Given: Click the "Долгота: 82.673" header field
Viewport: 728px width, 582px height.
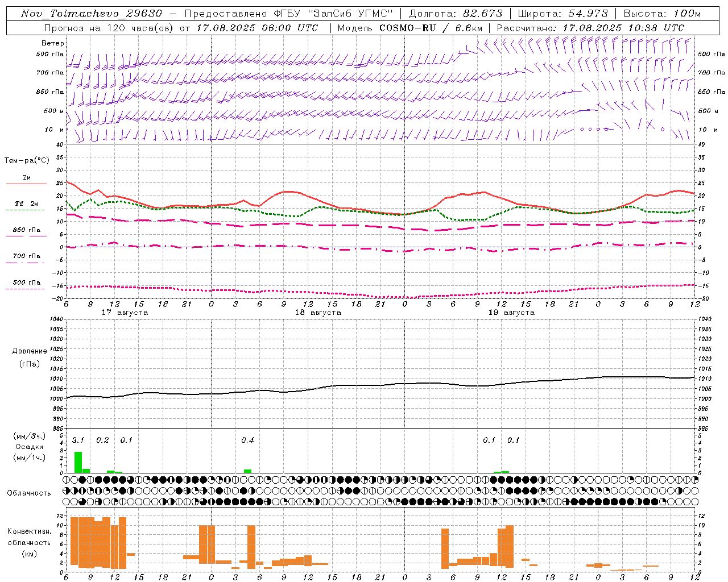Looking at the screenshot, I should click(456, 14).
